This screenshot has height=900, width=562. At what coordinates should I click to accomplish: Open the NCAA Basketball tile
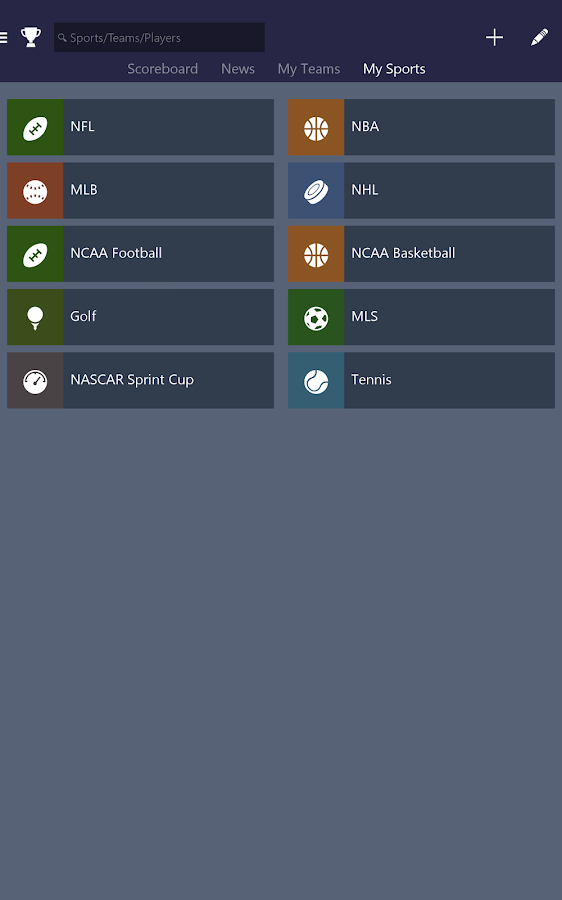pyautogui.click(x=421, y=254)
